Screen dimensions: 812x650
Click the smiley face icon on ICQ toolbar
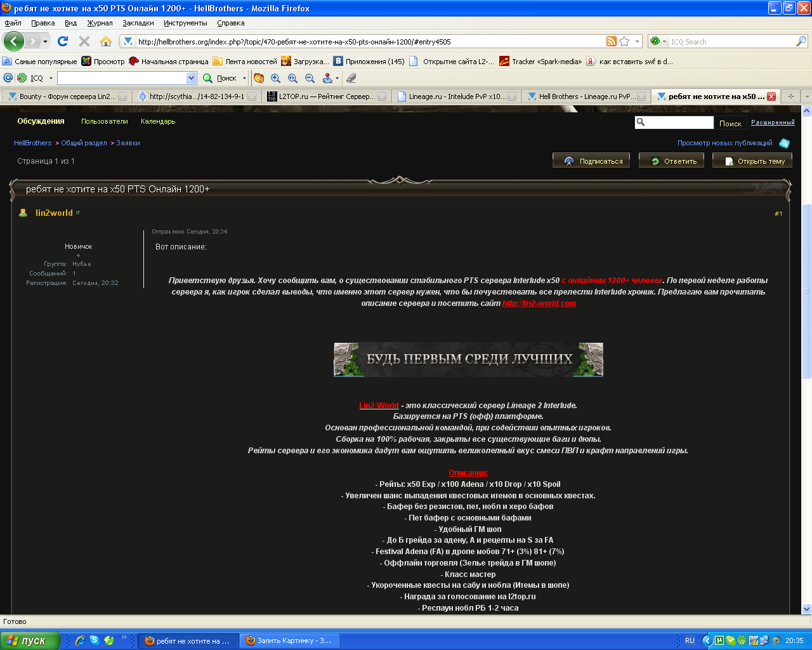pyautogui.click(x=259, y=78)
